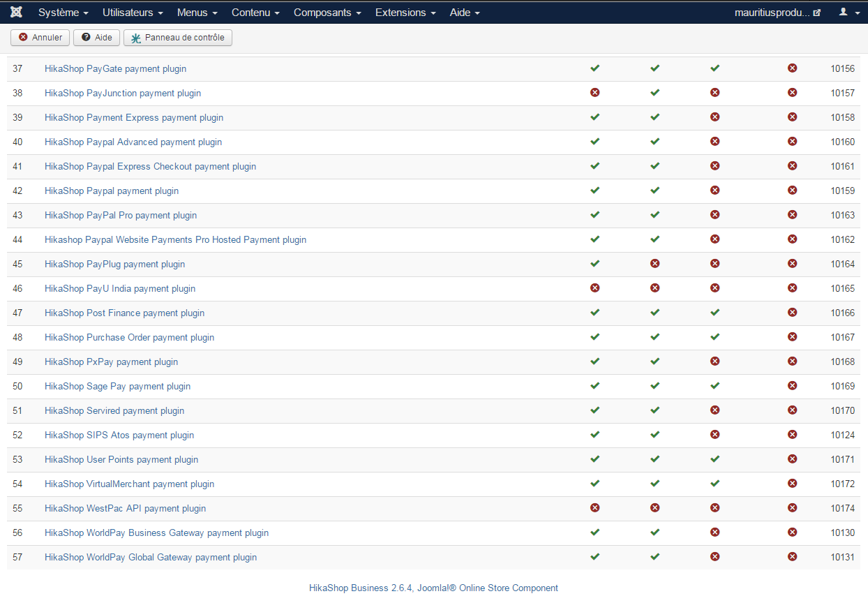
Task: Click the third-column green check for Sage Pay
Action: [x=714, y=386]
